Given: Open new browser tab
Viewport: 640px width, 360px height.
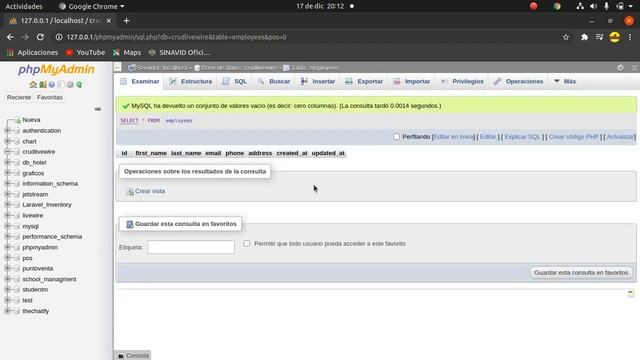Looking at the screenshot, I should [127, 20].
